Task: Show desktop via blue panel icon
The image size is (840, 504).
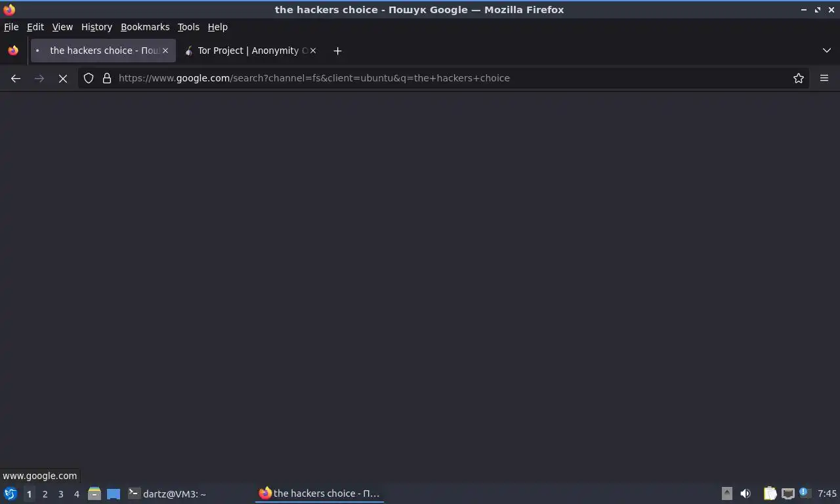Action: tap(114, 493)
